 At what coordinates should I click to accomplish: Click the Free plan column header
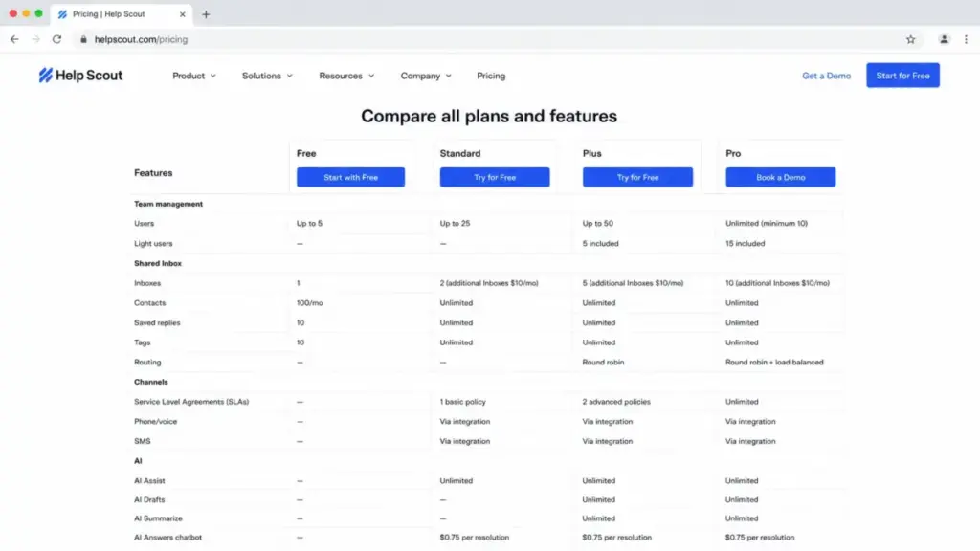[x=306, y=153]
